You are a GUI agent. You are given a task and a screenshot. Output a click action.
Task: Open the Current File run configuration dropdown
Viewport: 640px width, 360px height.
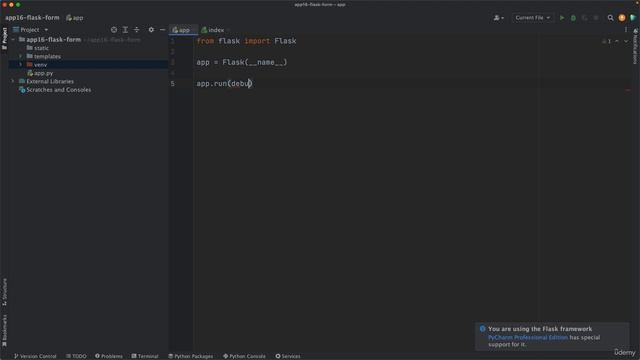pyautogui.click(x=533, y=18)
